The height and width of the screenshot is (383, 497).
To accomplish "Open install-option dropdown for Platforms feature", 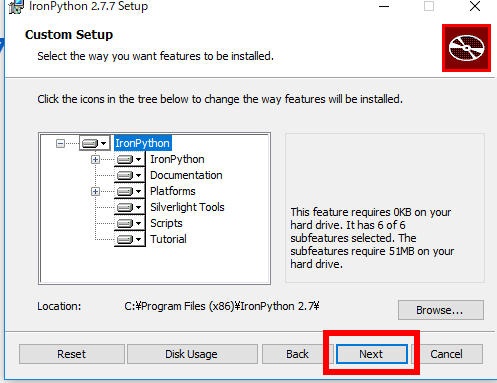I will 130,191.
